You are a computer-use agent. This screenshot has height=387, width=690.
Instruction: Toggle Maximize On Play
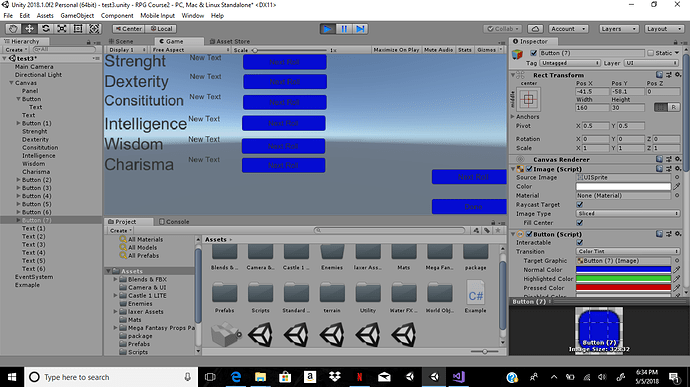396,50
